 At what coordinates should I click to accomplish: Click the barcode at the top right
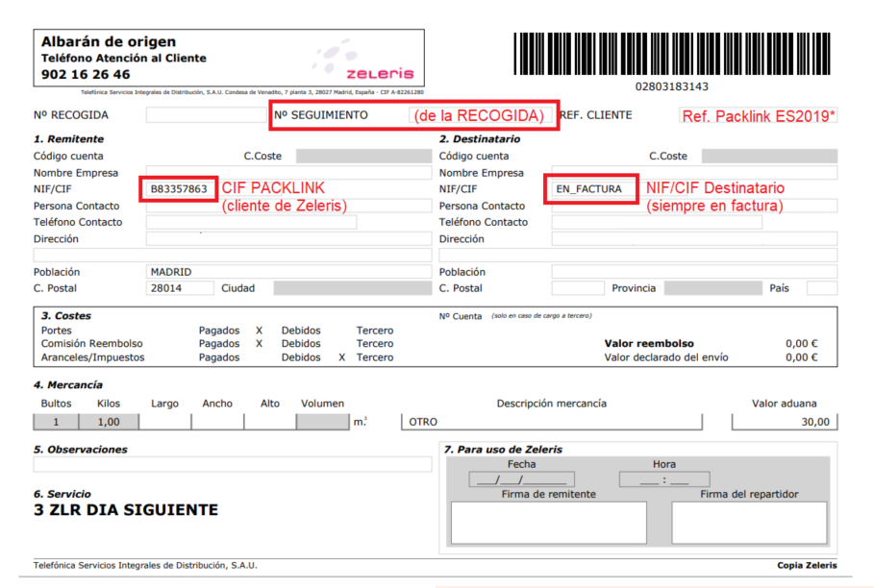click(672, 54)
